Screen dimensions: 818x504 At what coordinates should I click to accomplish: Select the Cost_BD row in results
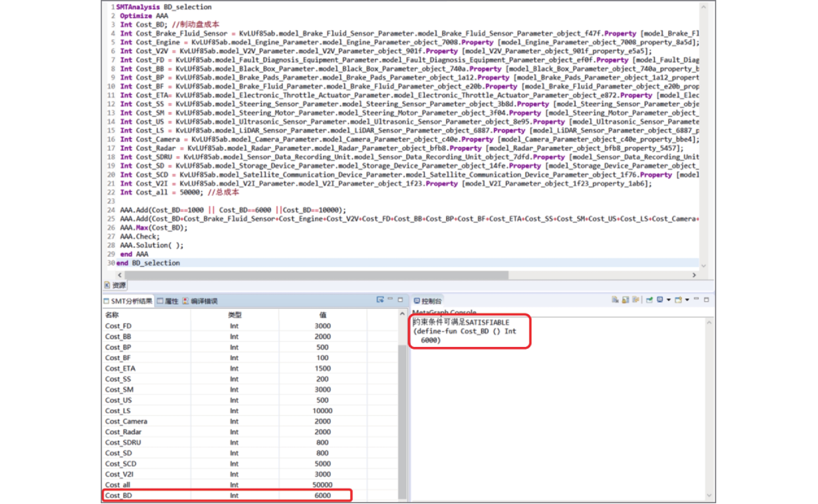250,496
